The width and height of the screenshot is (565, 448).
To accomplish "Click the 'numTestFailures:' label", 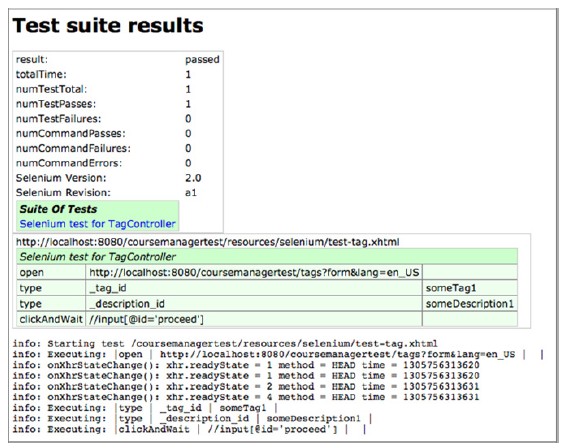I will [58, 119].
